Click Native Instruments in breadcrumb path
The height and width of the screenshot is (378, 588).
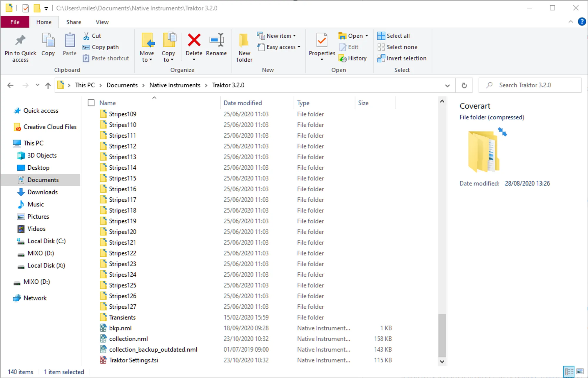click(x=175, y=85)
